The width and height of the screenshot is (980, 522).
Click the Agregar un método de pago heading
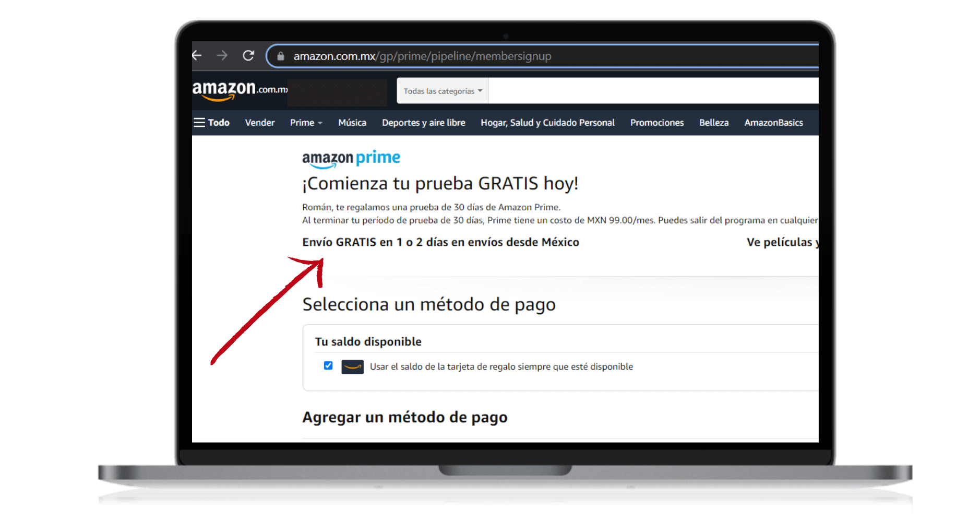405,418
